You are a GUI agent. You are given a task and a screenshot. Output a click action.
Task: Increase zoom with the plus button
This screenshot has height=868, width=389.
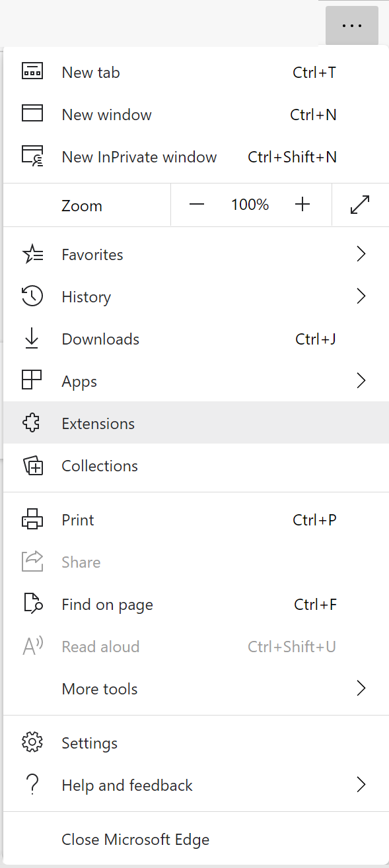point(302,205)
